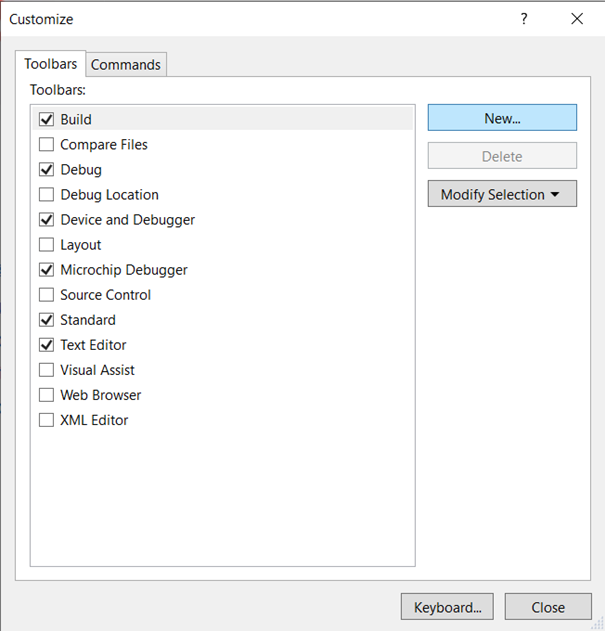Uncheck the Build toolbar checkbox
605x631 pixels.
(x=46, y=119)
